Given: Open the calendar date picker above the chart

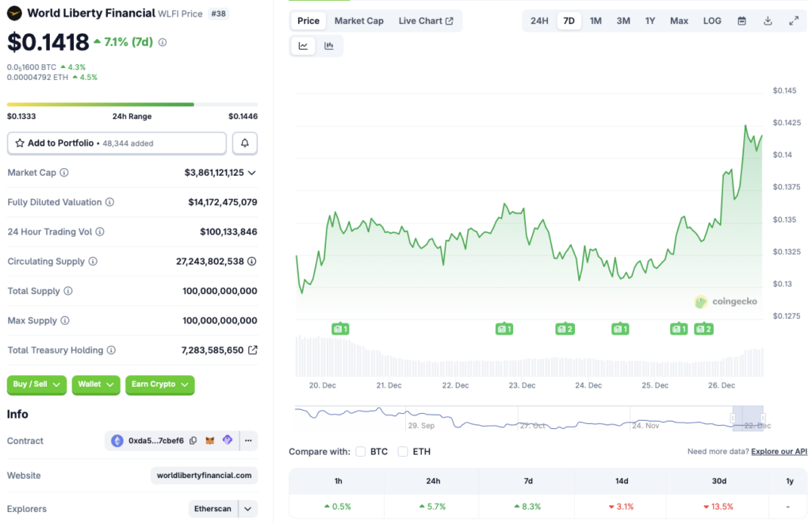Looking at the screenshot, I should 741,21.
